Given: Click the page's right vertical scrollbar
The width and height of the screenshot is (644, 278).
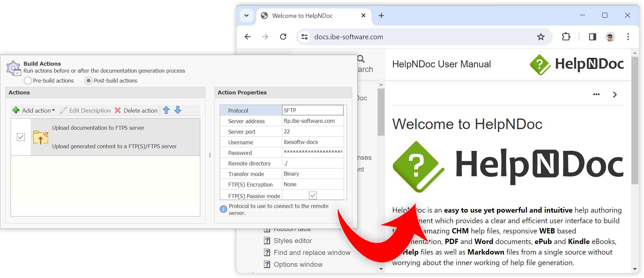Looking at the screenshot, I should [635, 121].
